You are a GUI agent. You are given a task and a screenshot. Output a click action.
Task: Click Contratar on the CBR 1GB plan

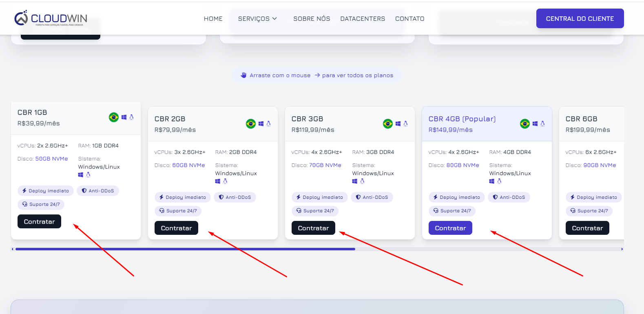click(x=39, y=221)
